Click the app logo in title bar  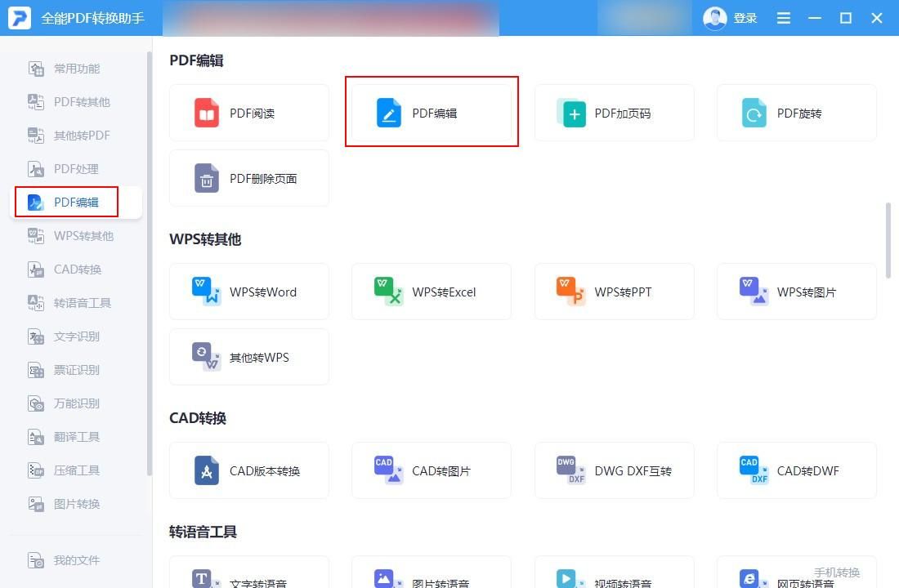coord(20,18)
